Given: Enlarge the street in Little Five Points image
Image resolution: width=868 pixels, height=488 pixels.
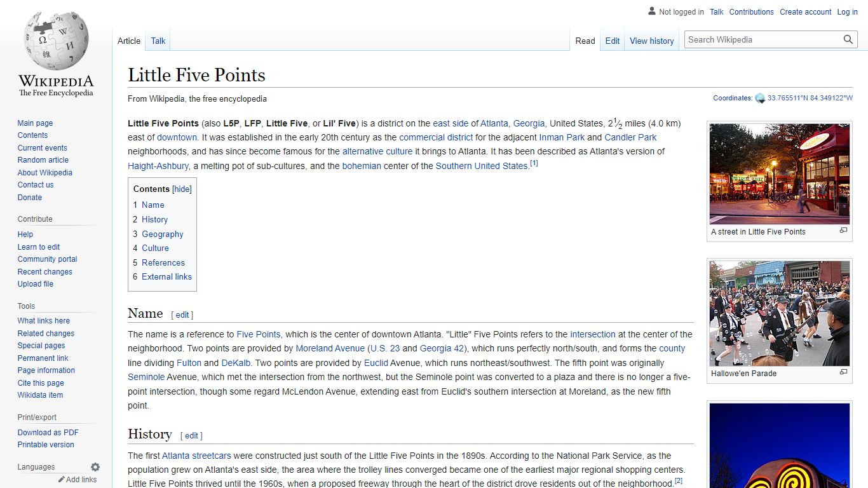Looking at the screenshot, I should click(x=843, y=231).
